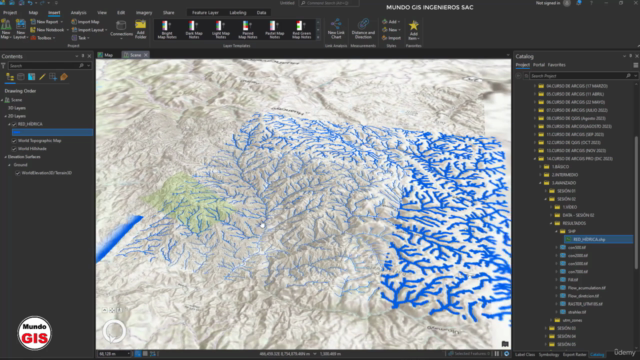This screenshot has width=640, height=360.
Task: Select the Bright Map Notes template
Action: (167, 29)
